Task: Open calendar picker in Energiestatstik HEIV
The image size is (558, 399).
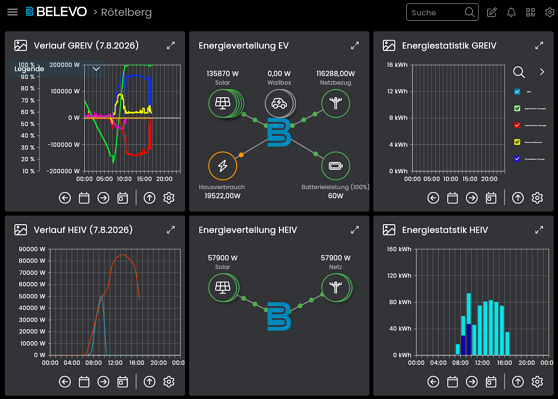Action: [452, 382]
